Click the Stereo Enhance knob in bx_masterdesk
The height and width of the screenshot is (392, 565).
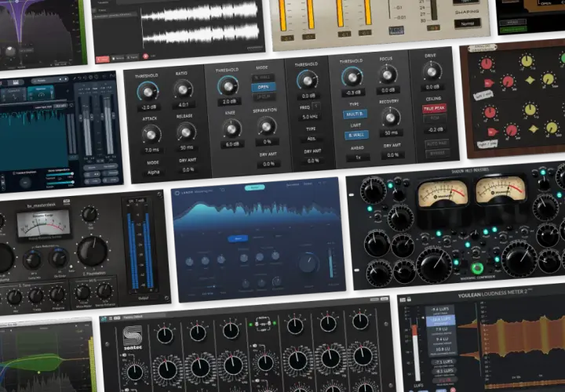click(104, 291)
